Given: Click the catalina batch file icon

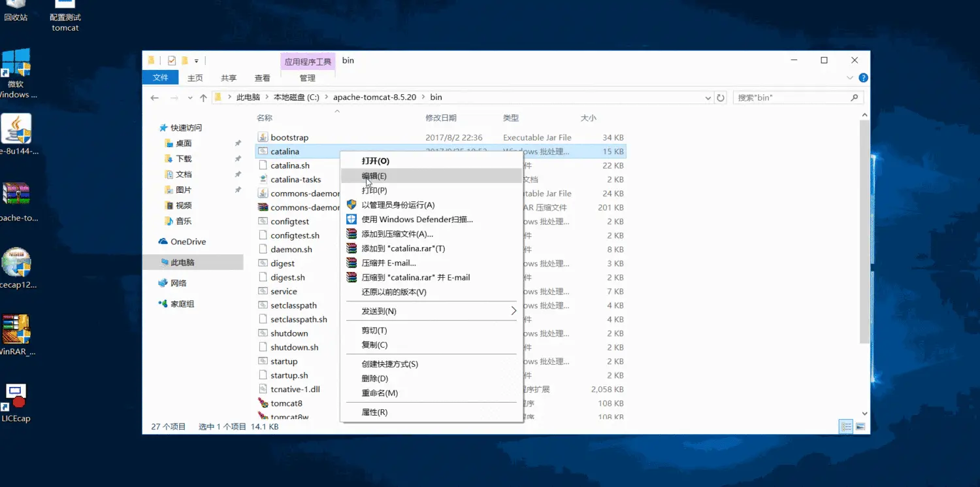Looking at the screenshot, I should pos(263,151).
